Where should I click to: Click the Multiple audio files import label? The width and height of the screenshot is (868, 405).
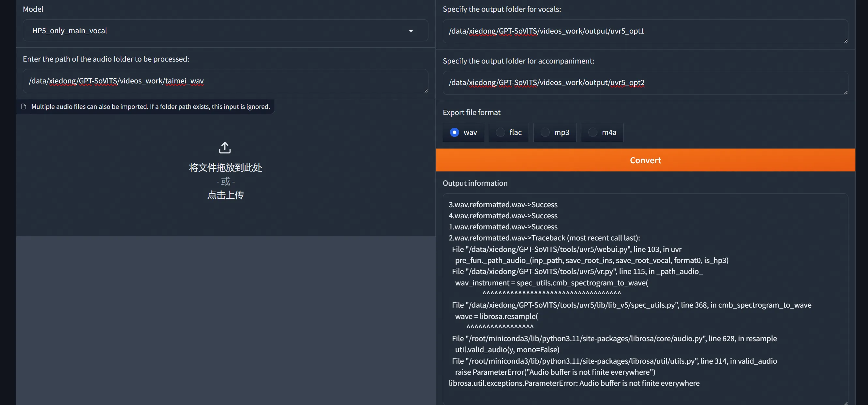pos(151,107)
